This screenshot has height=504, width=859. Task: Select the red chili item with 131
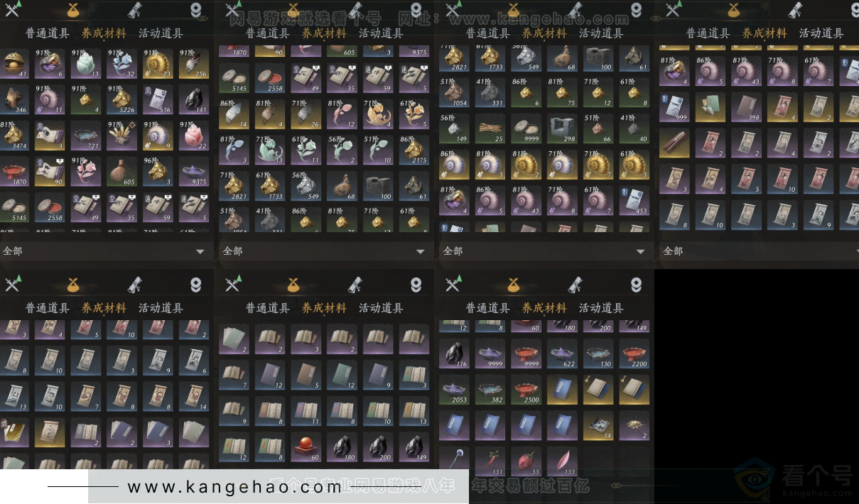tap(490, 461)
